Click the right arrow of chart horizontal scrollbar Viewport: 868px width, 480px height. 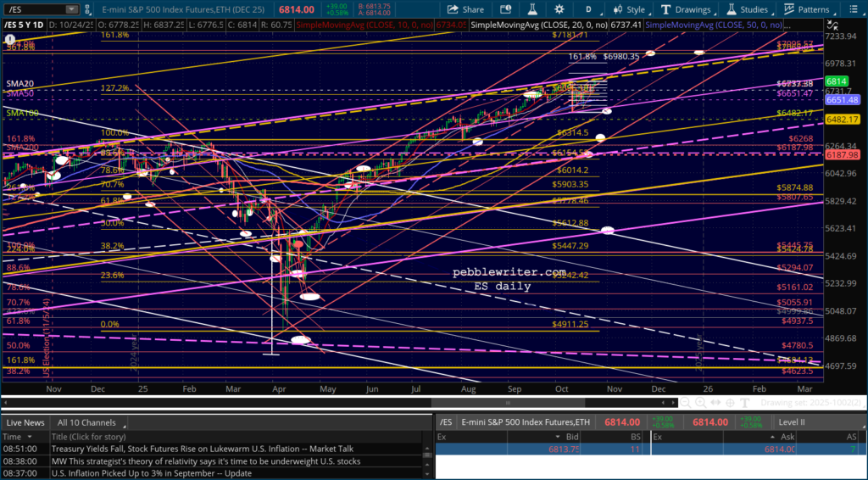coord(673,403)
